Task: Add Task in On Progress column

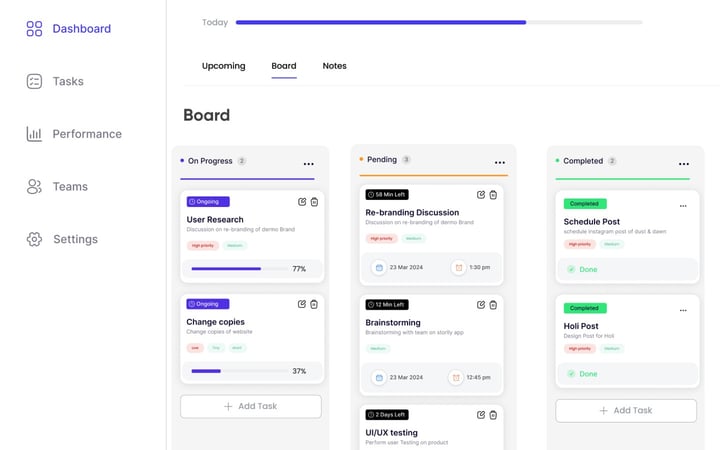Action: [251, 406]
